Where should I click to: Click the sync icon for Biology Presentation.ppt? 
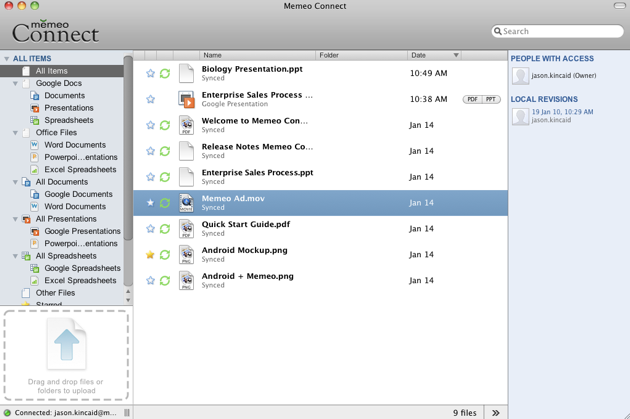click(165, 74)
